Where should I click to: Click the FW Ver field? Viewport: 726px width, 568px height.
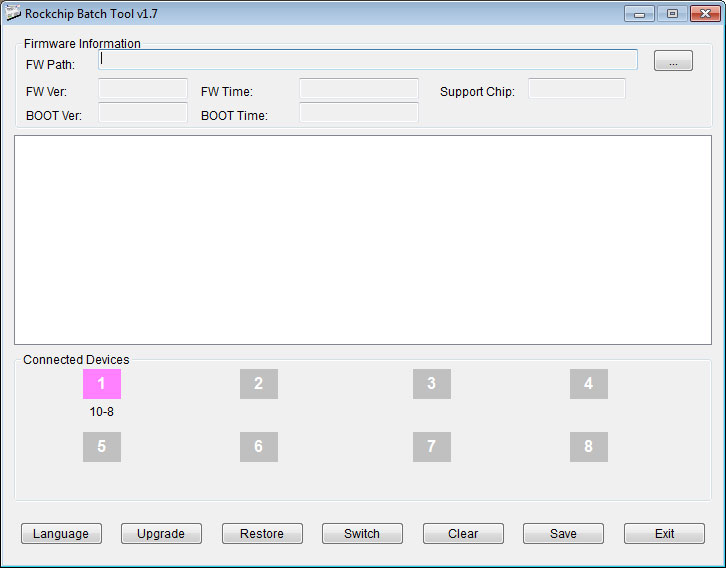(143, 88)
